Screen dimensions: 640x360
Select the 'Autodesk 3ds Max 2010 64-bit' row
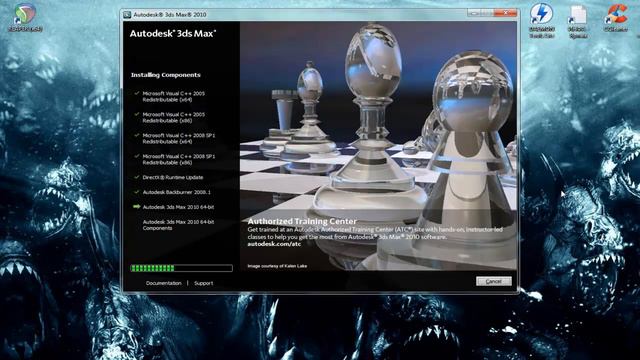pos(178,207)
